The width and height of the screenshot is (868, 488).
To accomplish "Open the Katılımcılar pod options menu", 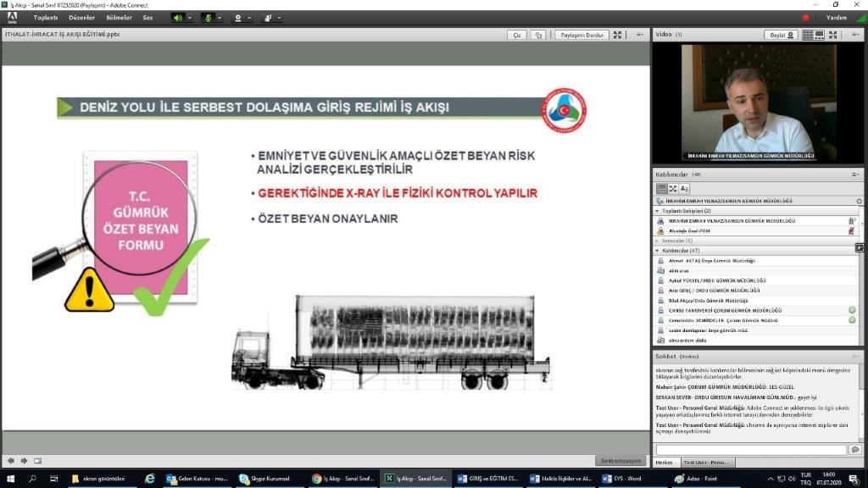I will point(855,174).
